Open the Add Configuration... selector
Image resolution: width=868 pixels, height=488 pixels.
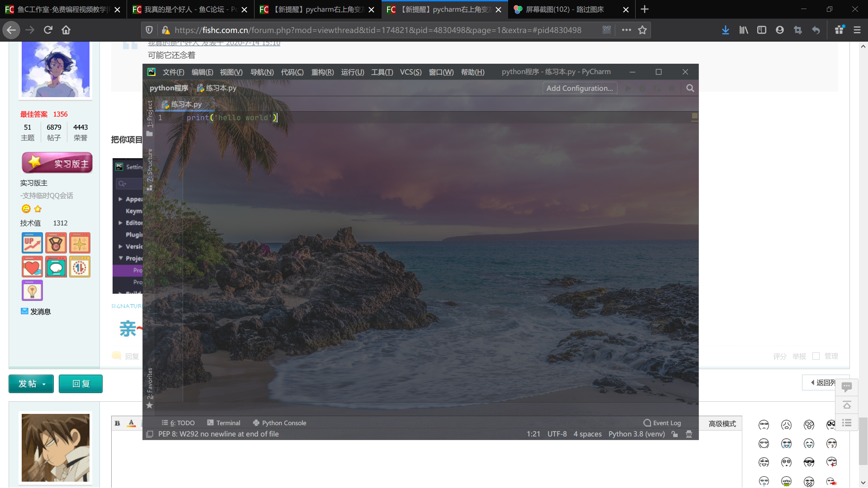click(x=580, y=88)
